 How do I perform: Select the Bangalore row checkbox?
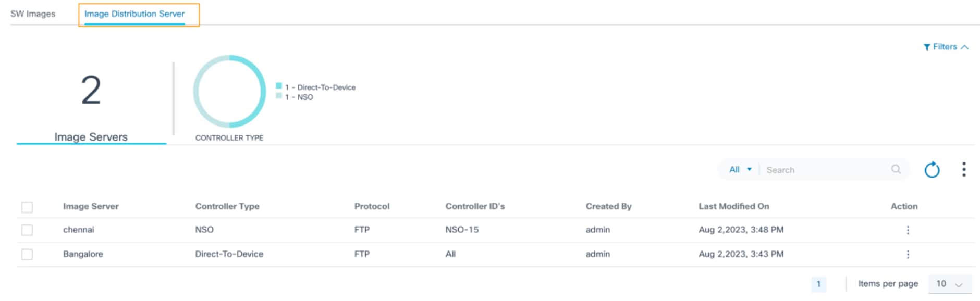[x=27, y=255]
